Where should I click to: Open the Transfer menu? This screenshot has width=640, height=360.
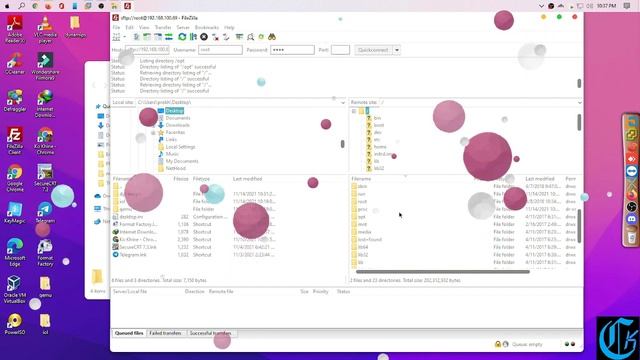click(x=163, y=27)
